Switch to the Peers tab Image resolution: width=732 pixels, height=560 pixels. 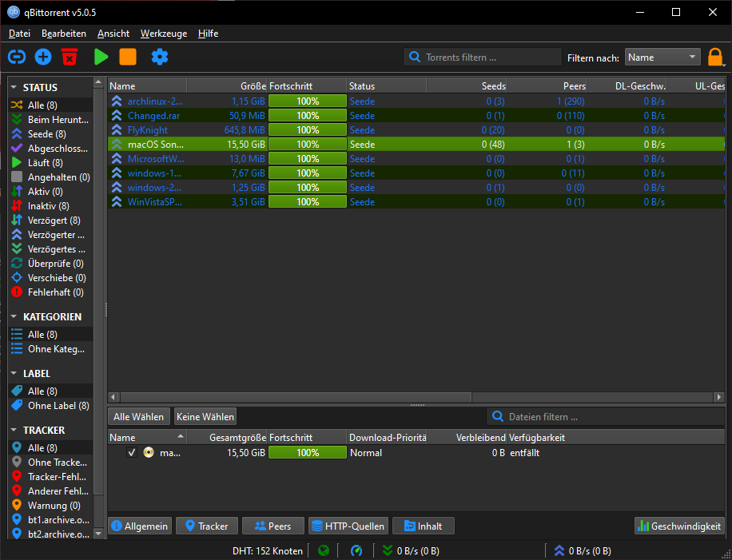[273, 526]
